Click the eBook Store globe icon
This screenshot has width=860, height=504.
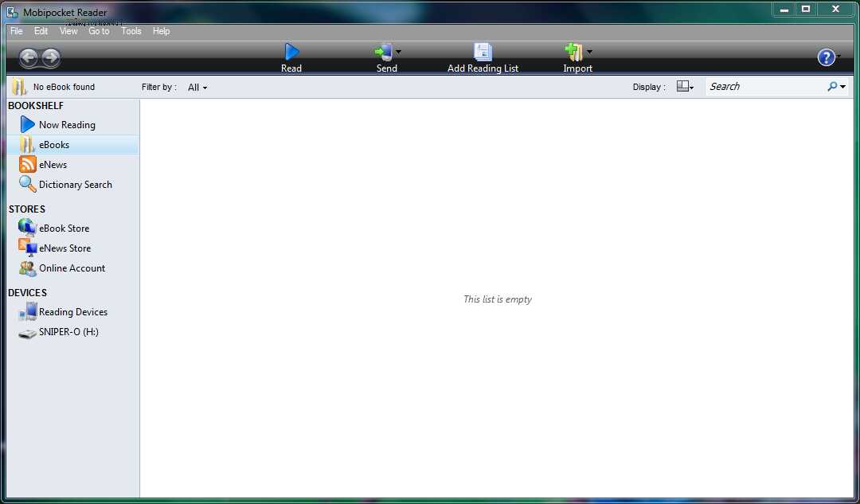27,228
